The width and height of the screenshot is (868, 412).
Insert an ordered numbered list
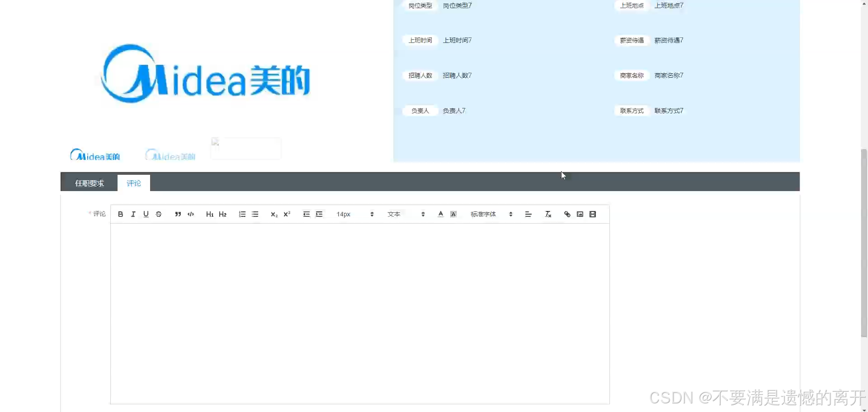point(242,214)
